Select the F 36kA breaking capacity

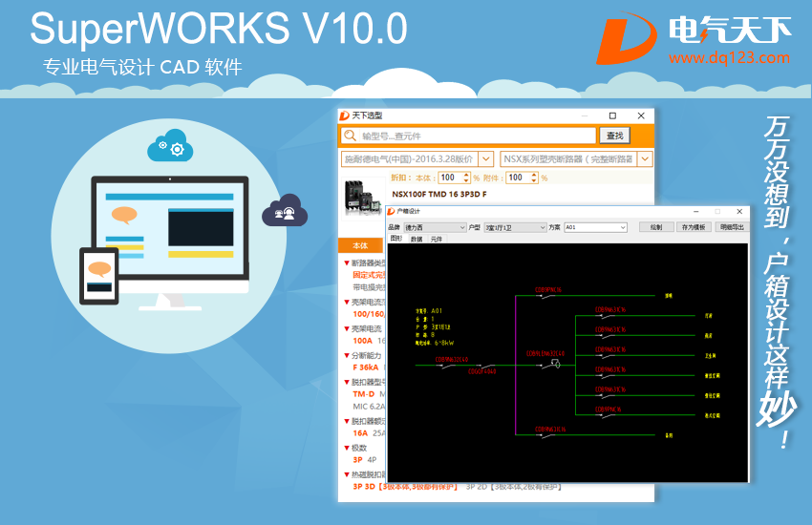click(x=366, y=367)
